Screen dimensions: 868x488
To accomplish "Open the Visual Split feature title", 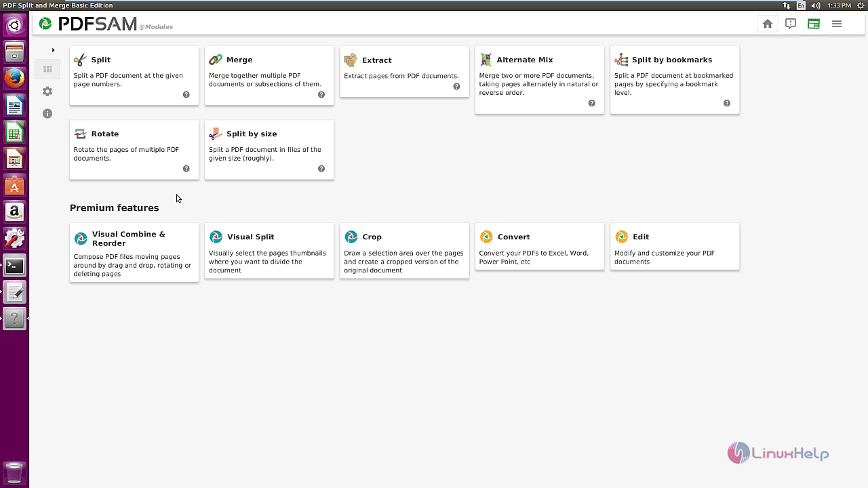I will 251,237.
